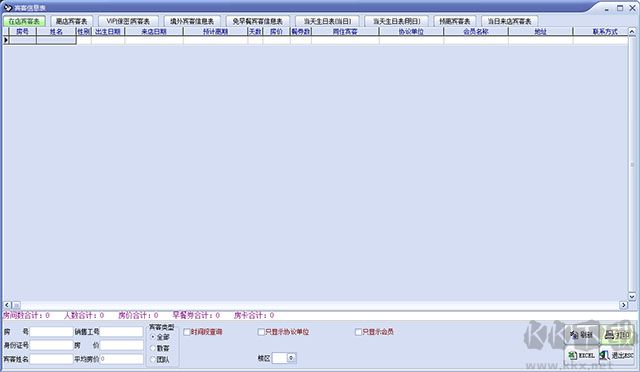640x372 pixels.
Task: Click the 宾客姓名 guest name field
Action: point(51,359)
